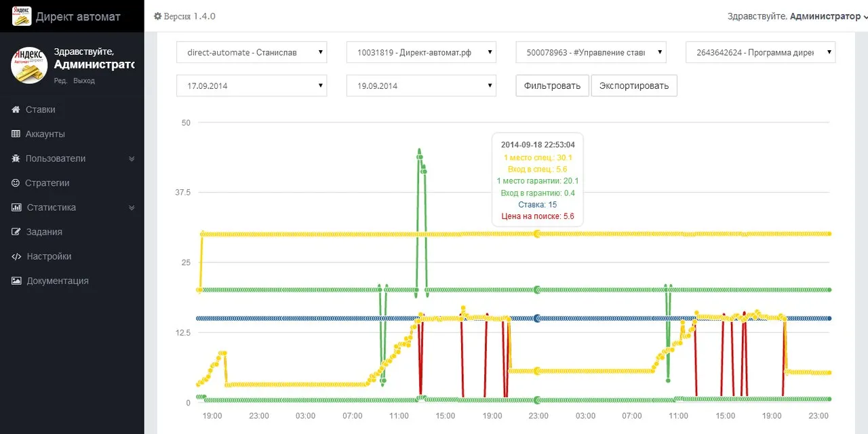The width and height of the screenshot is (868, 434).
Task: Click the Выход link in sidebar
Action: pyautogui.click(x=84, y=81)
